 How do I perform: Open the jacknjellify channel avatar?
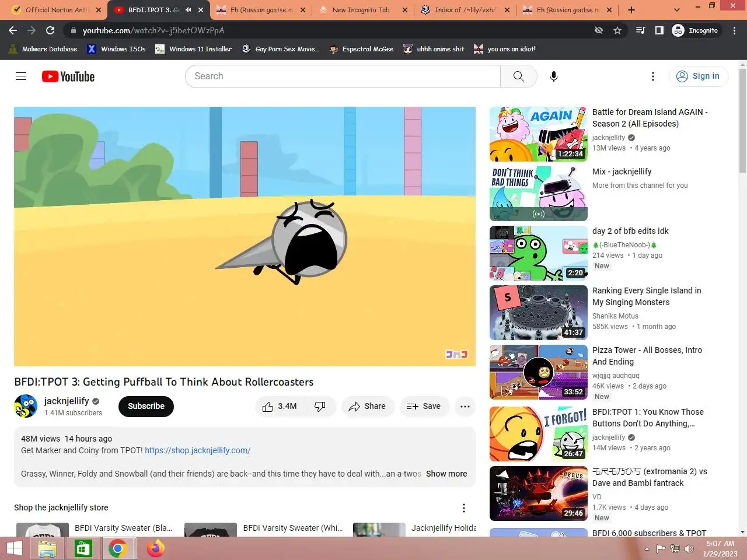click(26, 406)
